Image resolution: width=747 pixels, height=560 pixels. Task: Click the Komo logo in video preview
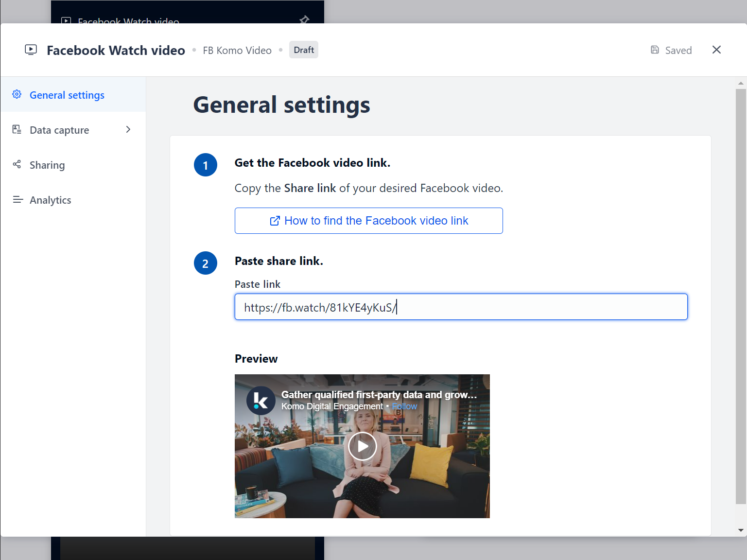click(261, 401)
